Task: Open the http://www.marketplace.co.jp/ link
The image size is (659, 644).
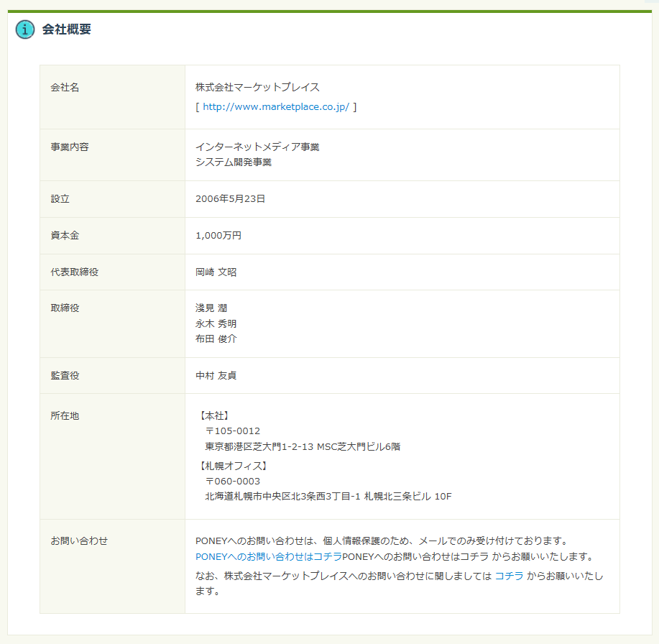Action: pyautogui.click(x=276, y=107)
